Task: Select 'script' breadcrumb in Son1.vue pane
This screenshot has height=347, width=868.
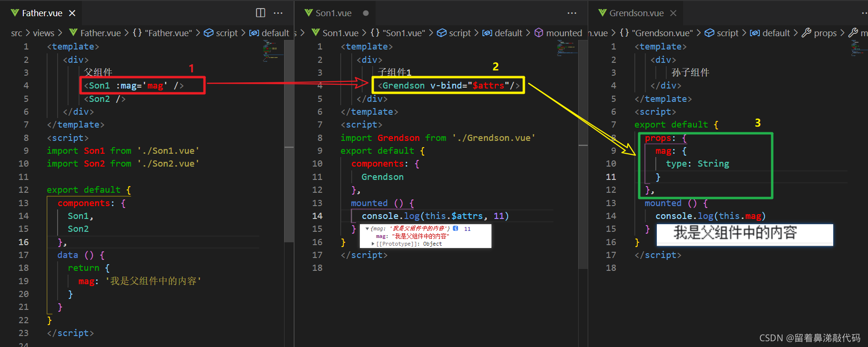Action: (x=454, y=33)
